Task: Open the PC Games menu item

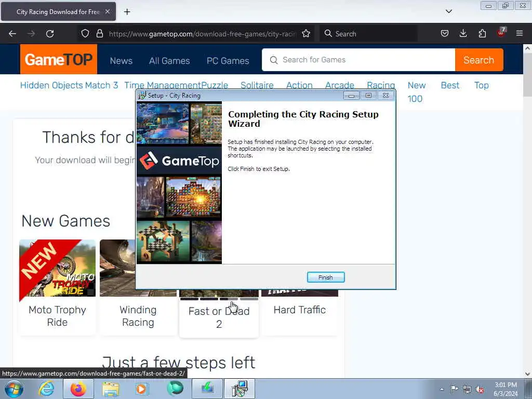Action: pos(228,61)
